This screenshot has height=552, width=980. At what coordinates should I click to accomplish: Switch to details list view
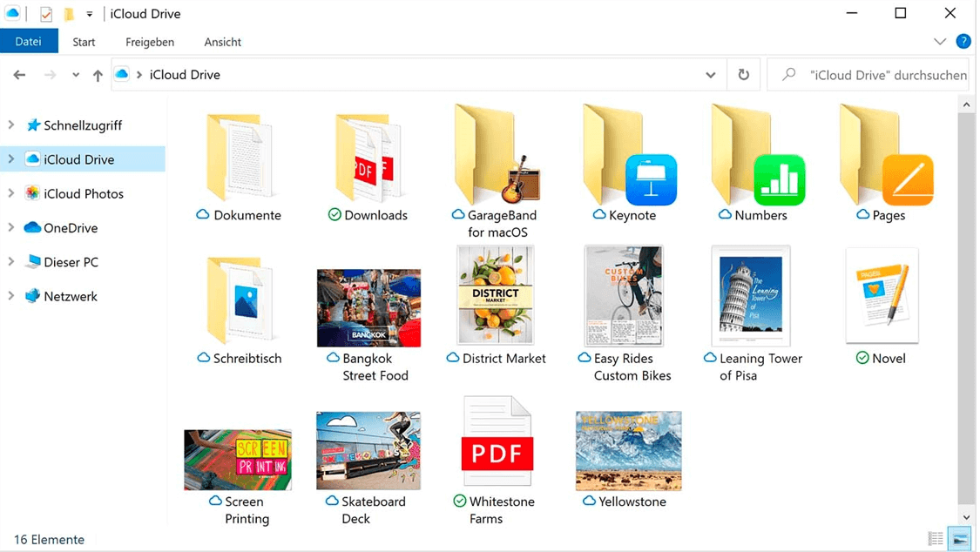coord(936,539)
